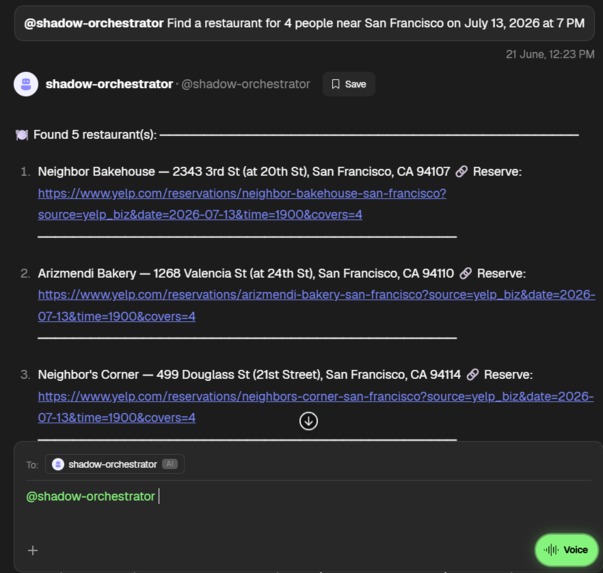Click the user message about a restaurant for 4 people
The height and width of the screenshot is (573, 603).
point(304,23)
